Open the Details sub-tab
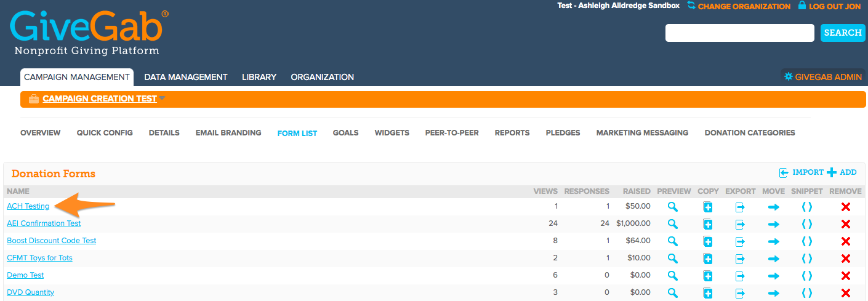This screenshot has height=301, width=868. 164,133
